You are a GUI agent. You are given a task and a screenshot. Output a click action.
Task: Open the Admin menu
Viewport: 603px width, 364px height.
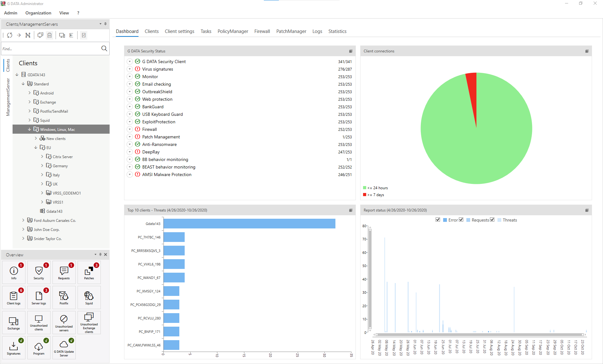tap(11, 13)
